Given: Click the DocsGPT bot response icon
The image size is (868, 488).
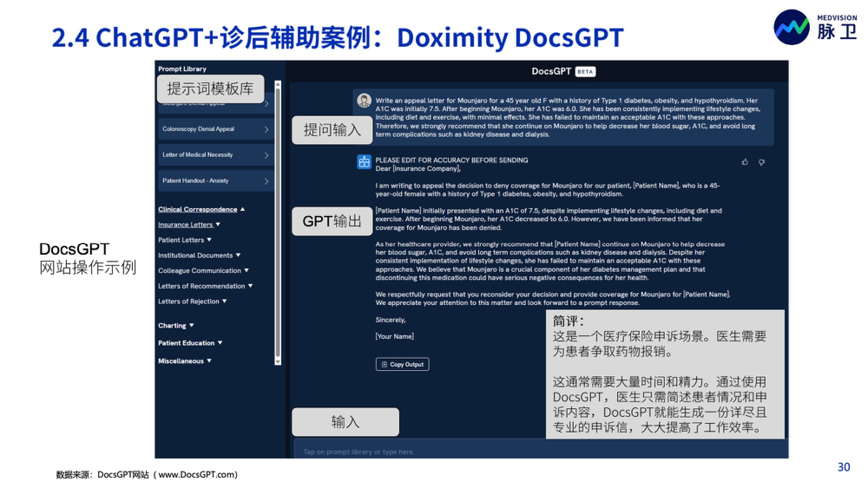Looking at the screenshot, I should (364, 162).
